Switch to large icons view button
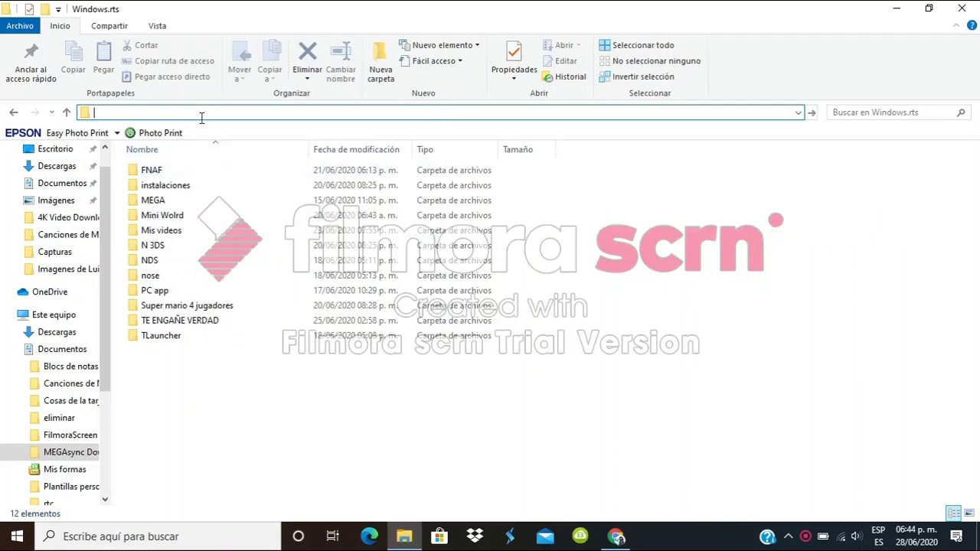The image size is (980, 551). [x=969, y=513]
